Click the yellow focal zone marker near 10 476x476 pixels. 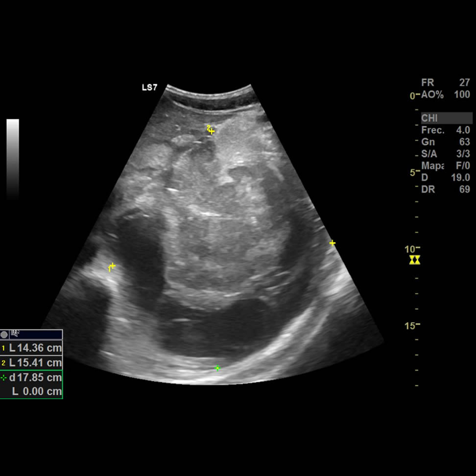415,260
